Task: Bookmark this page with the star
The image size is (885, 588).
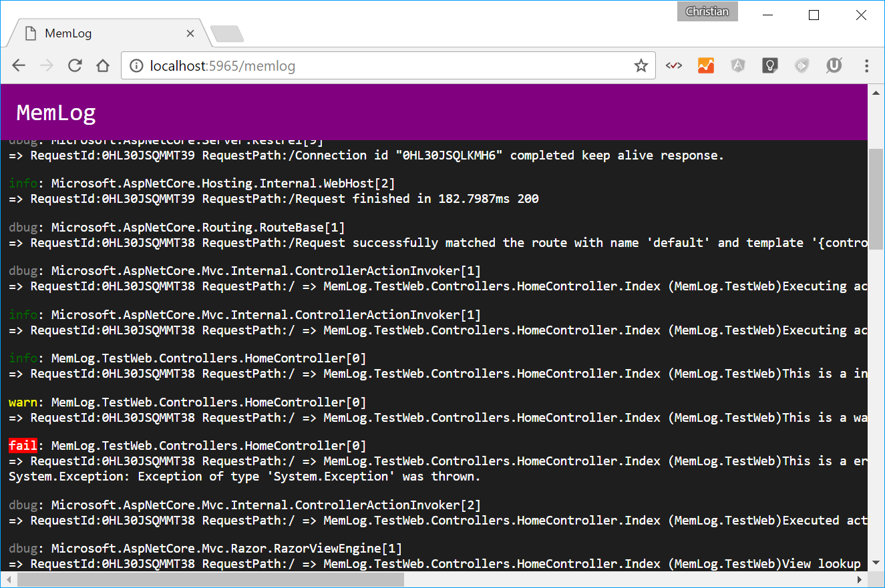Action: point(641,65)
